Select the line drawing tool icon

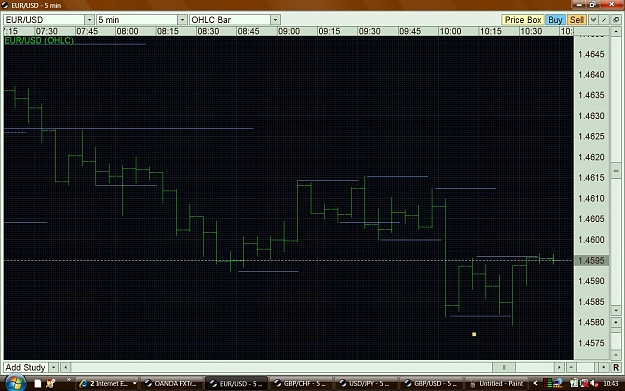click(x=604, y=20)
